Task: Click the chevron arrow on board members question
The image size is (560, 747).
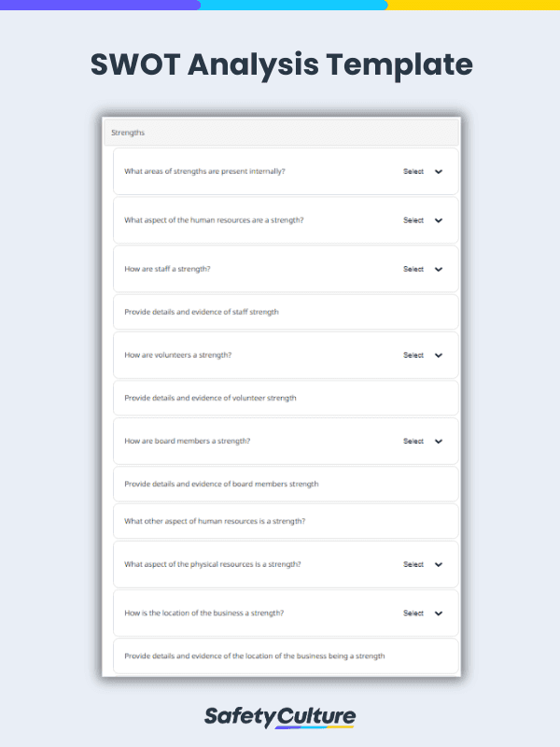Action: point(437,441)
